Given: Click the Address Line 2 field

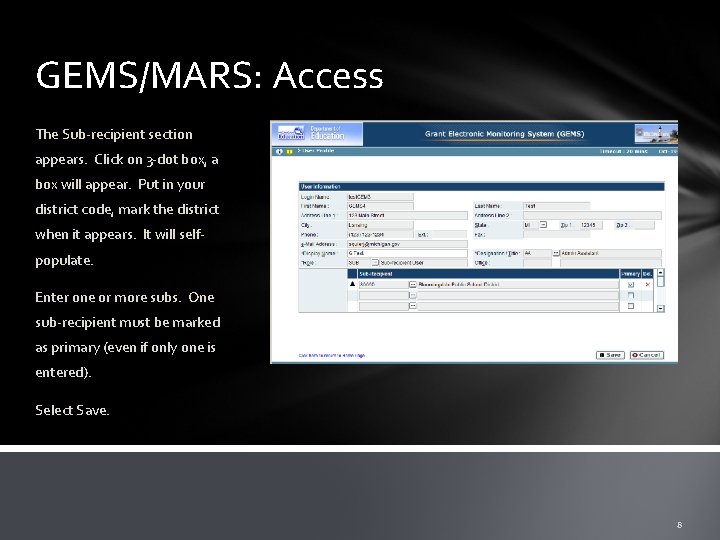Looking at the screenshot, I should pos(592,215).
